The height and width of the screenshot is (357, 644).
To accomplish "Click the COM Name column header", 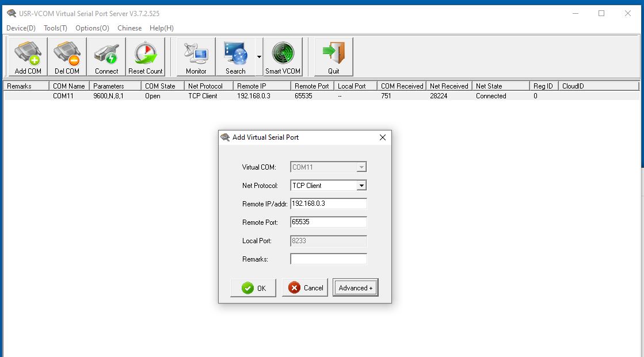I will pyautogui.click(x=69, y=86).
